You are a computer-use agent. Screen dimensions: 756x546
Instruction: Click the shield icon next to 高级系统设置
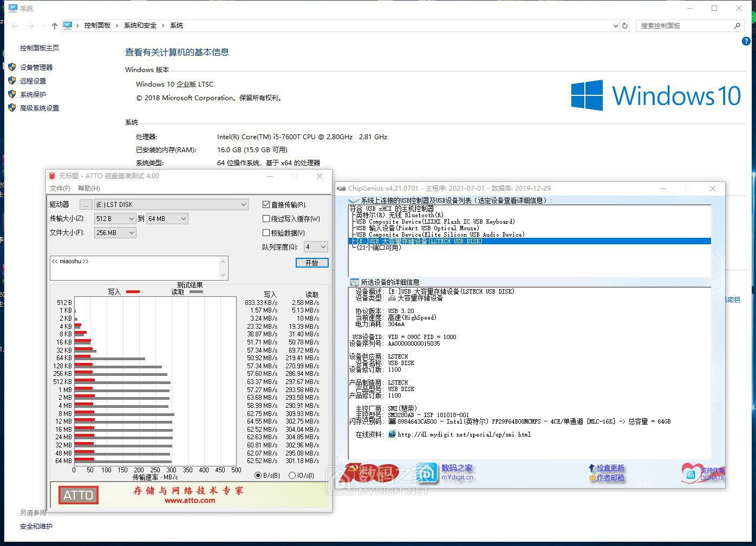click(12, 108)
